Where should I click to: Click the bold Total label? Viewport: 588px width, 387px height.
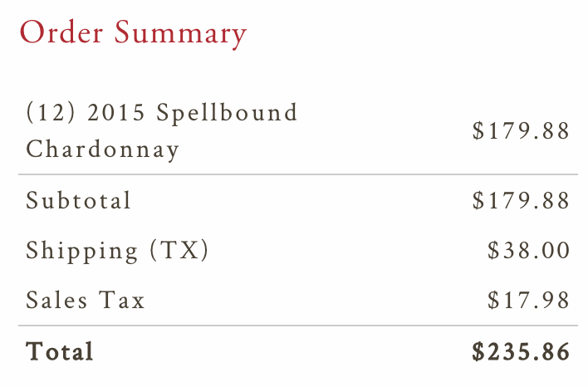point(60,351)
